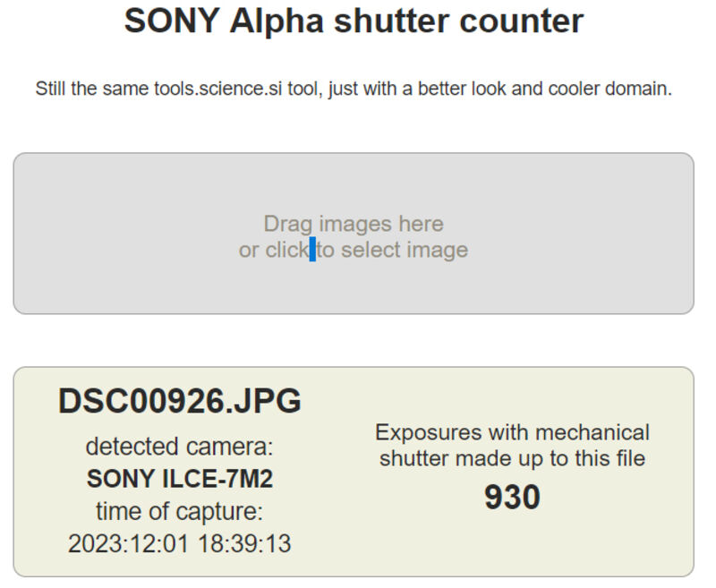The image size is (716, 588).
Task: Click the blue highlighted cursor in drop zone
Action: point(312,250)
